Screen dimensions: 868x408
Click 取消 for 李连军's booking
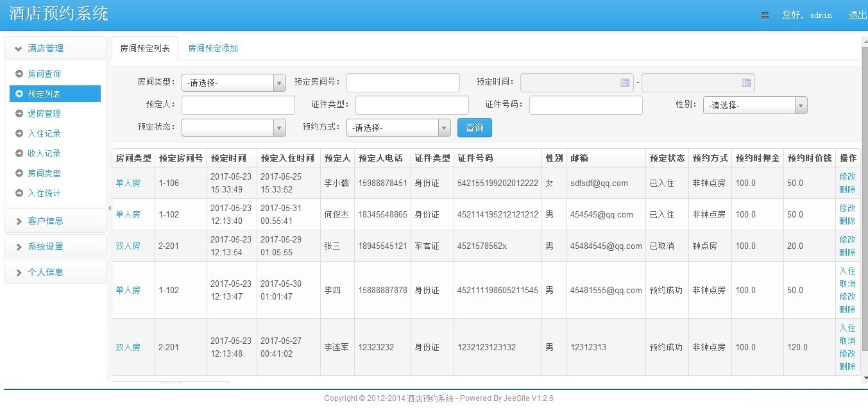(847, 341)
